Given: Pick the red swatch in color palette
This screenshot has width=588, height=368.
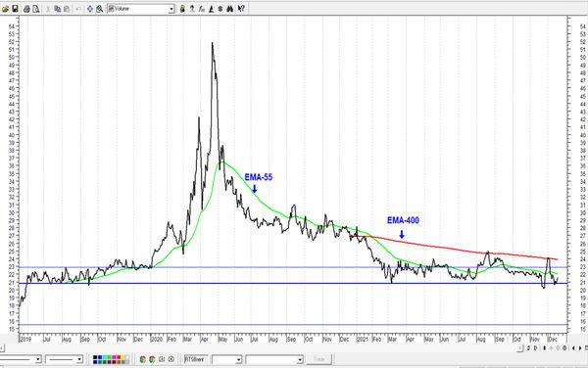Looking at the screenshot, I should point(119,357).
